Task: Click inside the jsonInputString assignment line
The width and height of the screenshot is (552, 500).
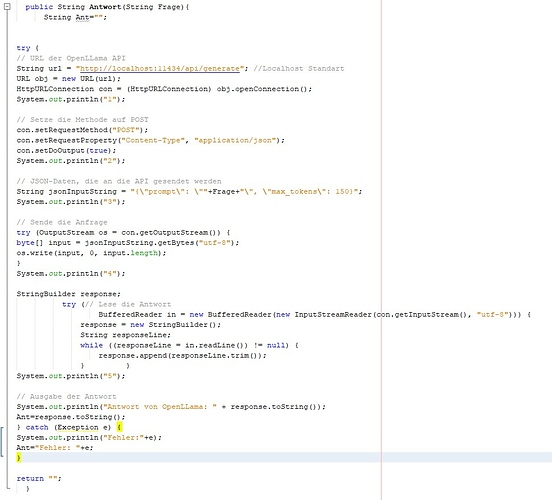Action: click(189, 192)
